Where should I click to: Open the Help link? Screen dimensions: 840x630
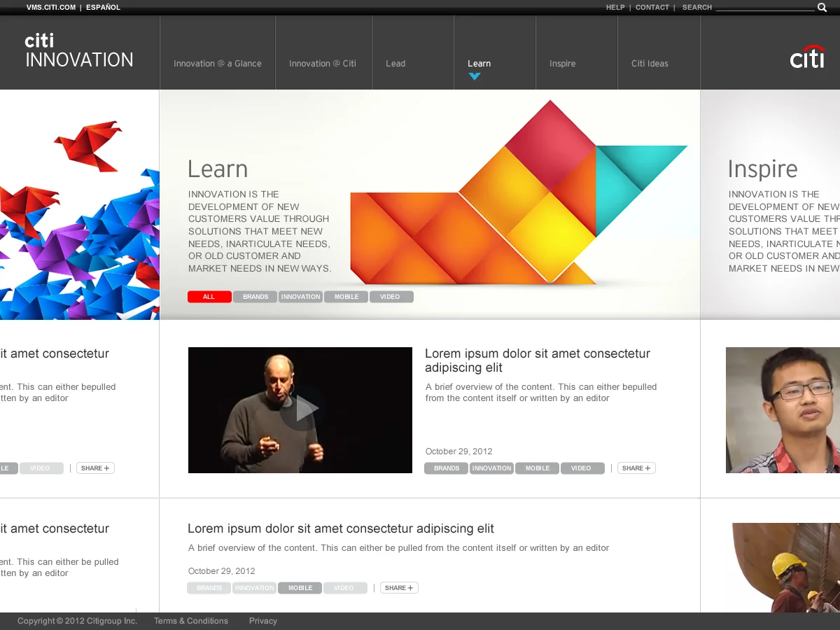[615, 8]
